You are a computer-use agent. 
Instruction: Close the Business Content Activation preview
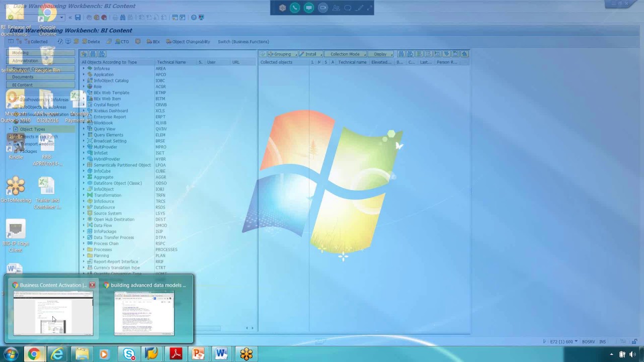click(92, 285)
